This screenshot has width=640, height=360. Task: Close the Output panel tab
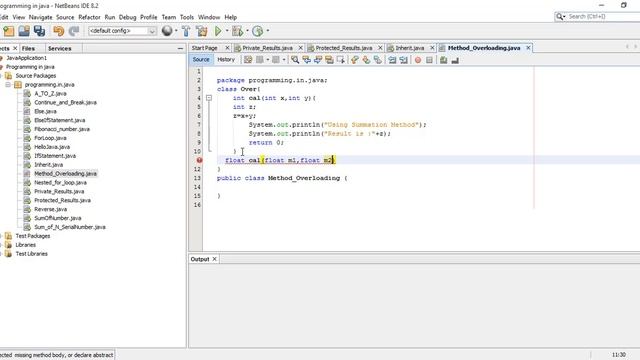(x=214, y=259)
